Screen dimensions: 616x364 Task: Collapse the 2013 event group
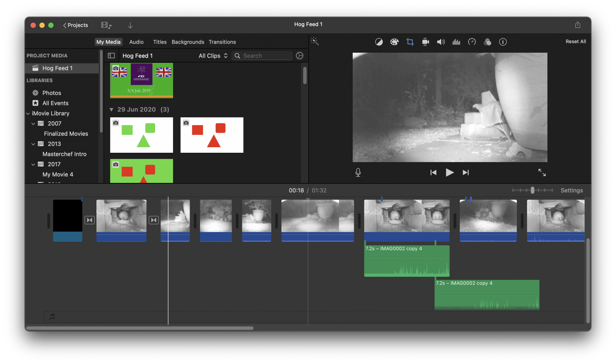pos(33,144)
